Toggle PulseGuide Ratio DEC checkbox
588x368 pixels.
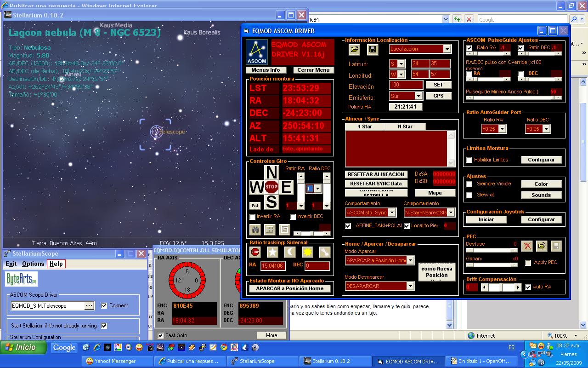[521, 48]
